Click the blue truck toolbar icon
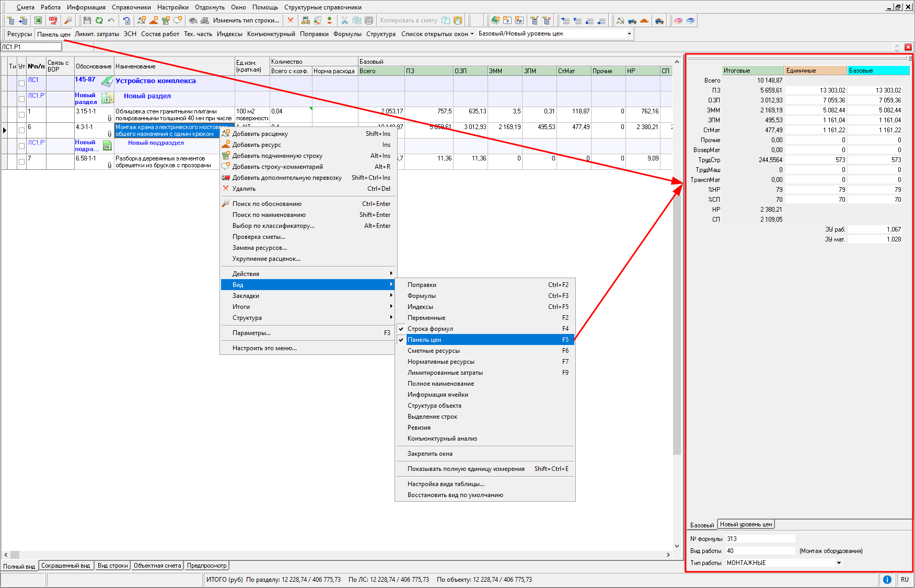Image resolution: width=915 pixels, height=588 pixels. coord(632,20)
